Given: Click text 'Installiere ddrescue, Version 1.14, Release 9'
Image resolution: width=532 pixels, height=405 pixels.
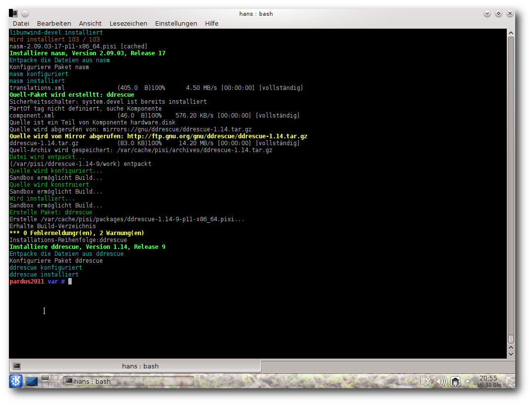Looking at the screenshot, I should [87, 247].
